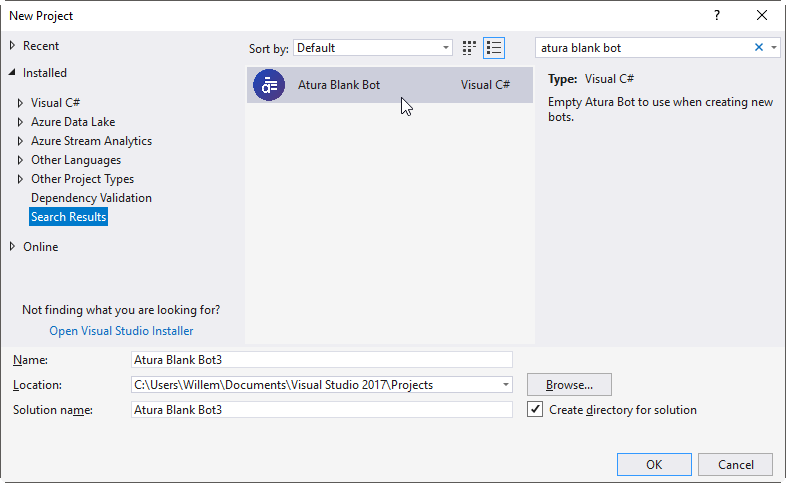Click the Installed category label

(45, 73)
